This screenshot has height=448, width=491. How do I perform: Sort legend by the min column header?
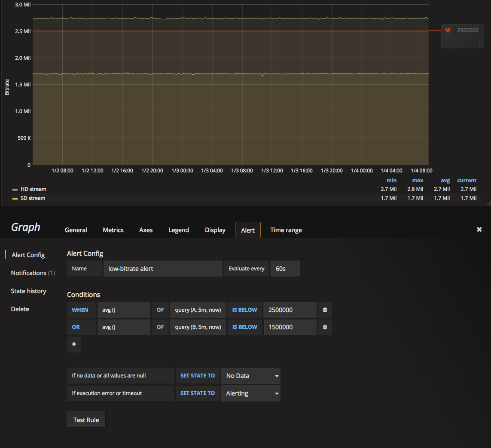[x=391, y=180]
